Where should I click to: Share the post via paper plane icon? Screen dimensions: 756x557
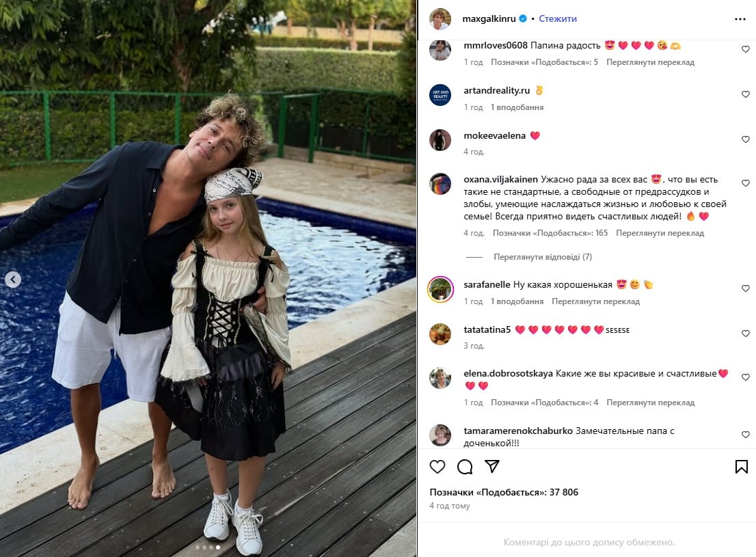click(x=491, y=466)
